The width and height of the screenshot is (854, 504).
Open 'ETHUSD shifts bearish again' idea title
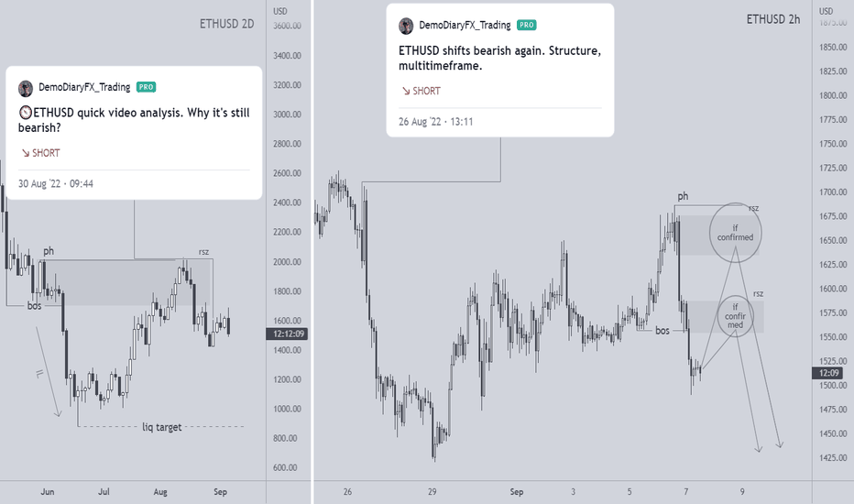(499, 58)
